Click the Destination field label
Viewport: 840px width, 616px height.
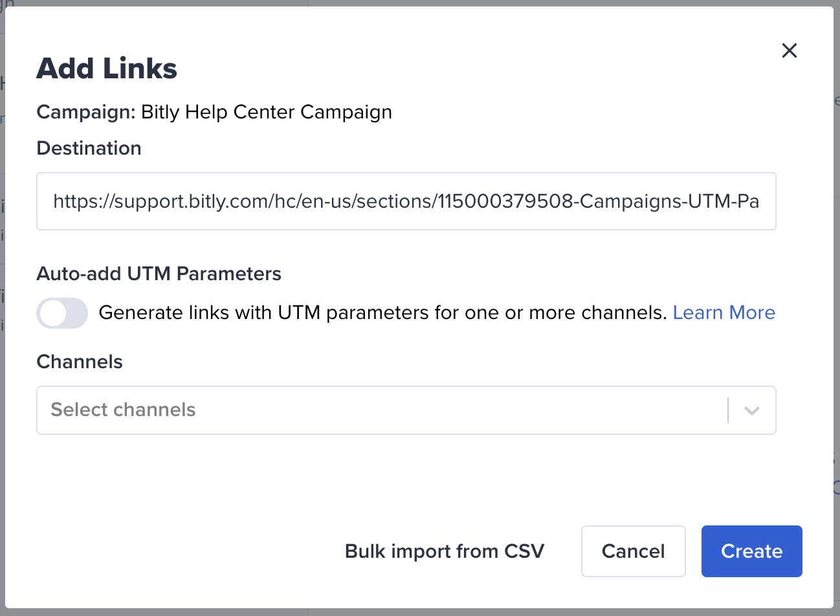89,148
